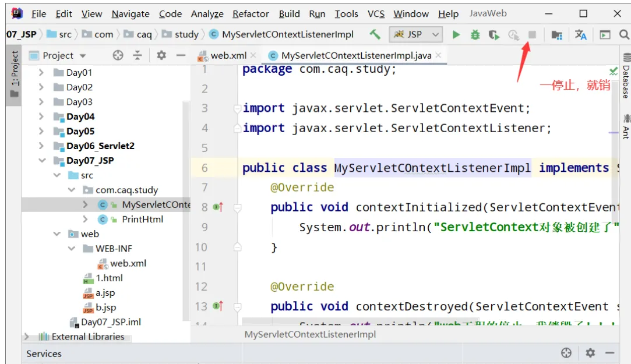Collapse the com.caq.study package

[x=71, y=189]
